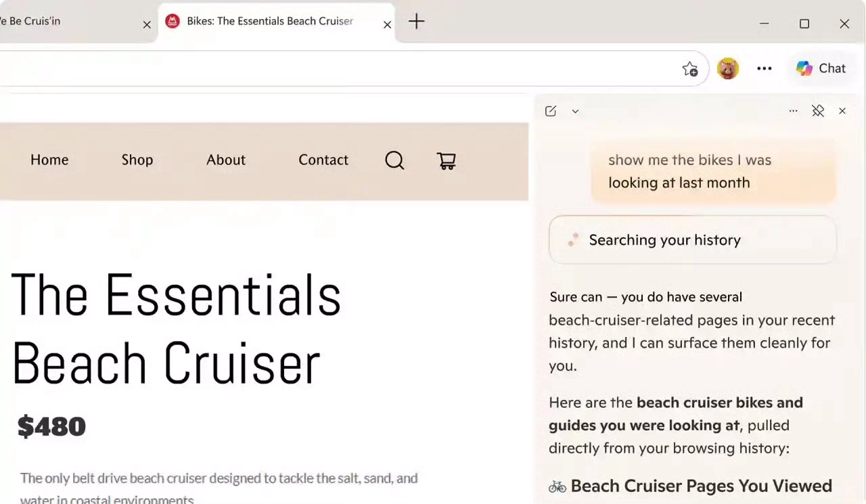
Task: Go to Home in site navigation
Action: [49, 160]
